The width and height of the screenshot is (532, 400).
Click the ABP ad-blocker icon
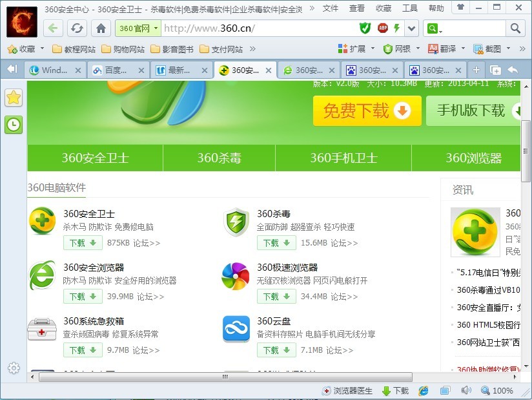coord(382,28)
